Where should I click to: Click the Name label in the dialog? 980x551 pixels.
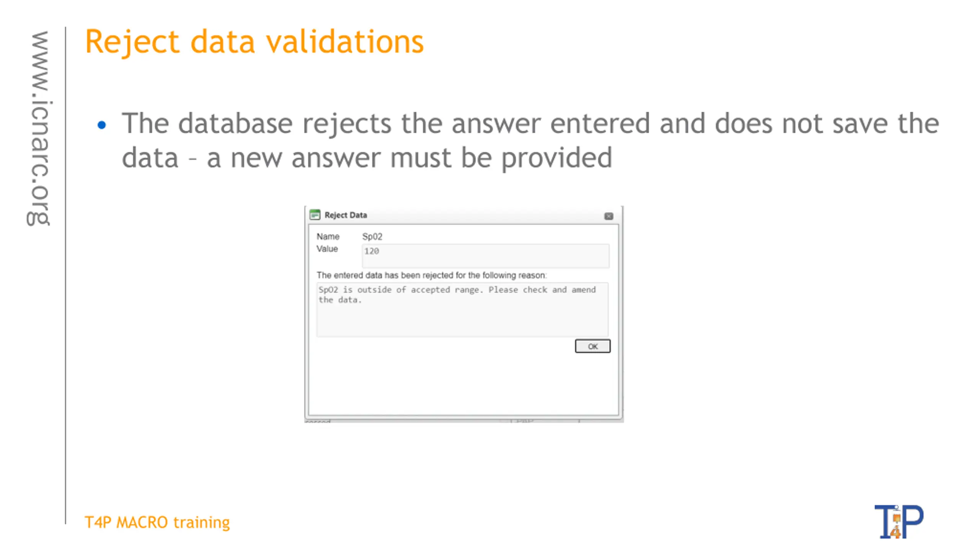tap(328, 236)
